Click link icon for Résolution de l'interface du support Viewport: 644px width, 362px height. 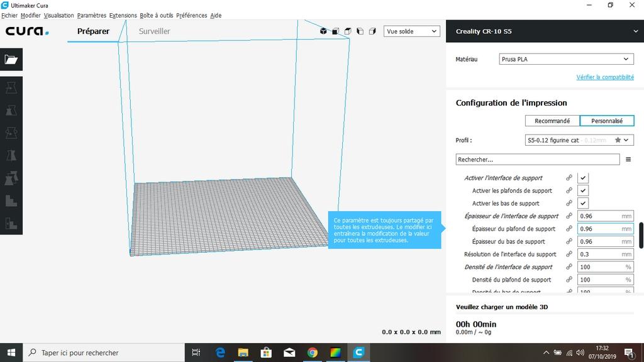tap(569, 254)
